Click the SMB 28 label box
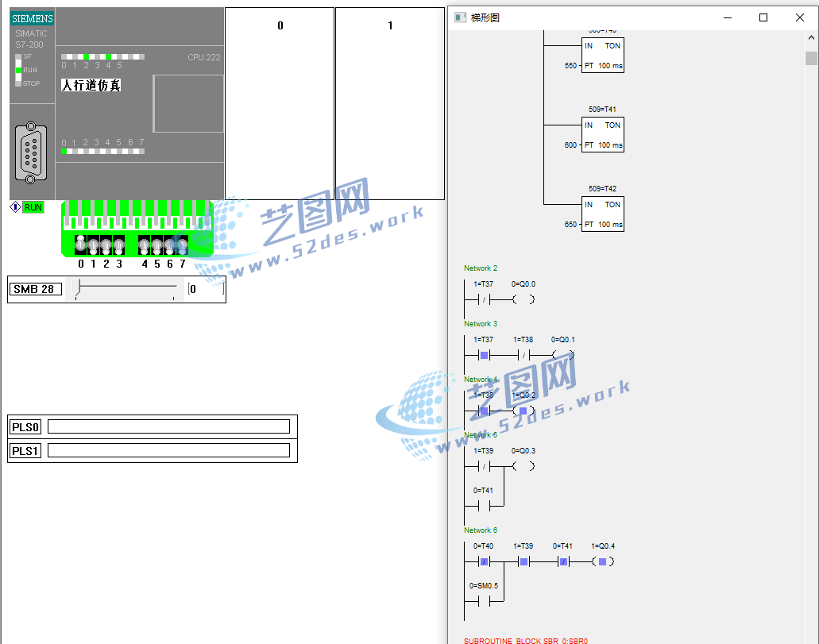The height and width of the screenshot is (644, 819). click(x=35, y=289)
